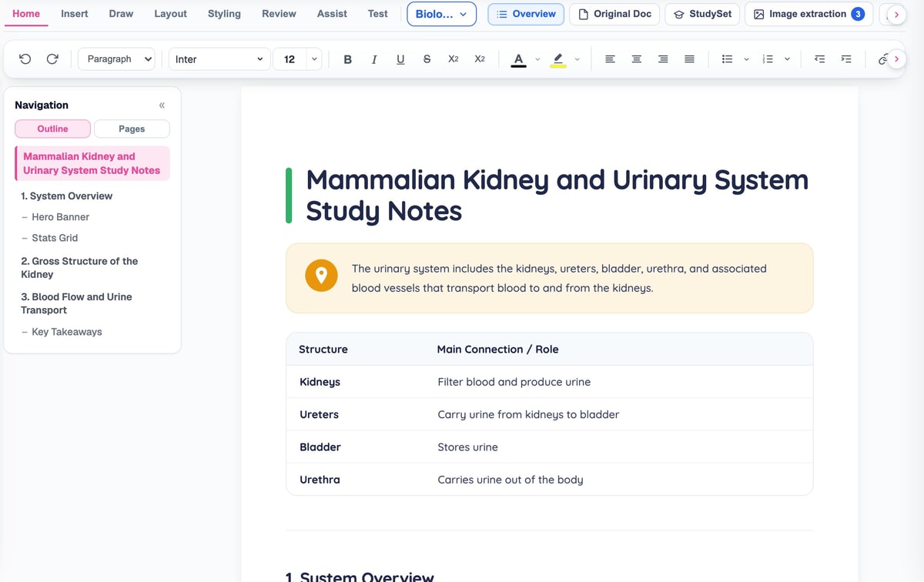Open the Layout tab
Screen dimensions: 924x582
point(170,14)
